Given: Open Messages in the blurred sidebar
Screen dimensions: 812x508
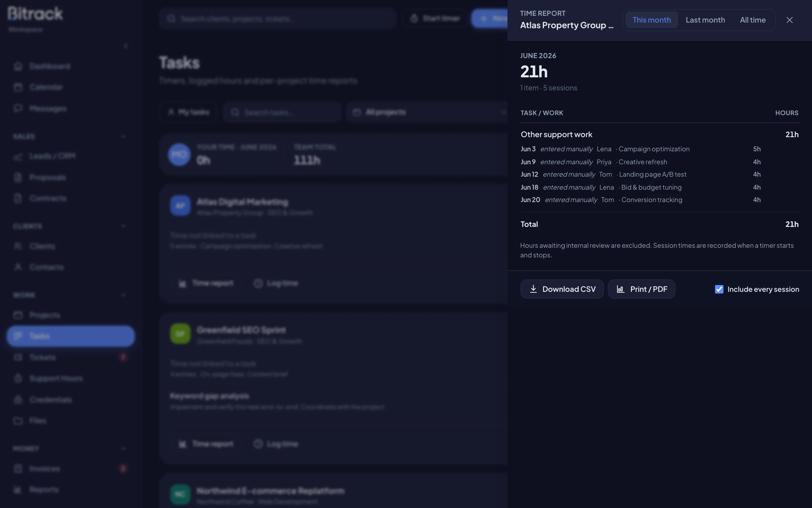Looking at the screenshot, I should click(70, 109).
